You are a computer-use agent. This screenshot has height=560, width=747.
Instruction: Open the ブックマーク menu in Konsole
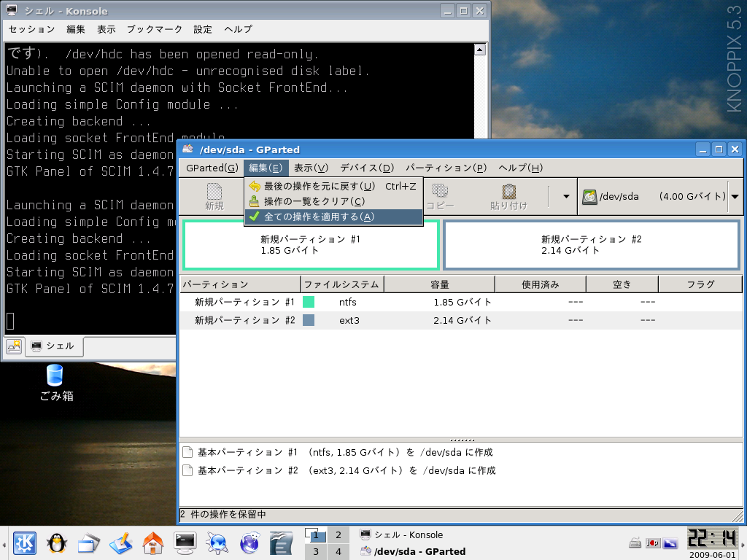155,29
